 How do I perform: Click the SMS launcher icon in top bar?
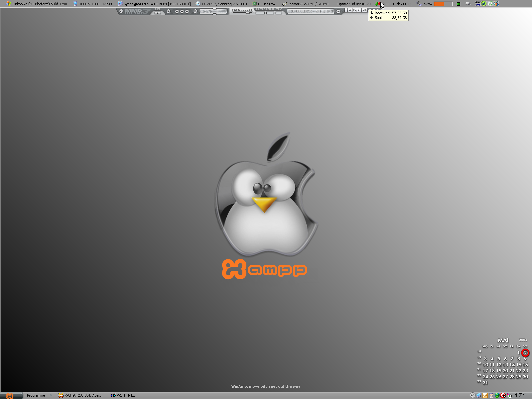(478, 4)
